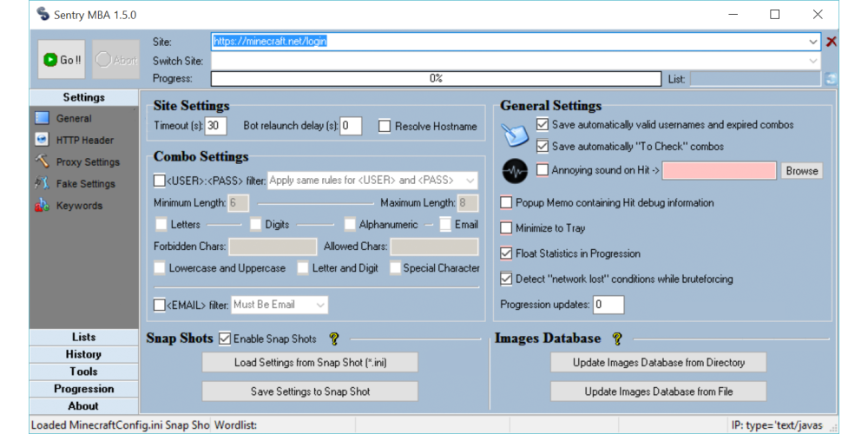The image size is (868, 434).
Task: Open the About tab
Action: [x=83, y=406]
